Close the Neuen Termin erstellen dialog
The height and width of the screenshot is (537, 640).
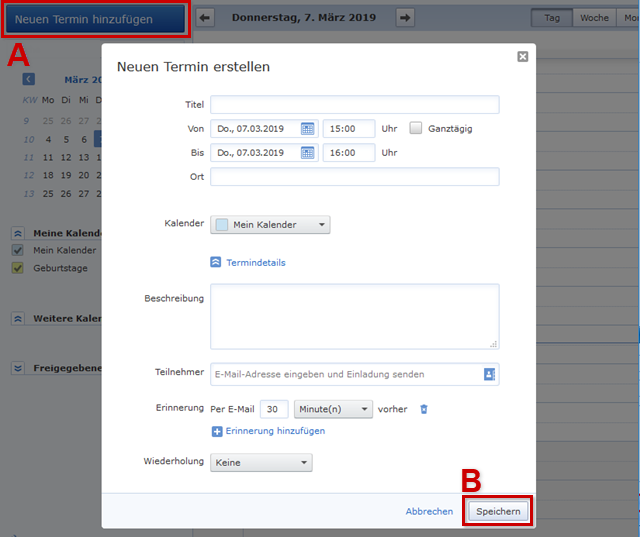click(x=522, y=56)
